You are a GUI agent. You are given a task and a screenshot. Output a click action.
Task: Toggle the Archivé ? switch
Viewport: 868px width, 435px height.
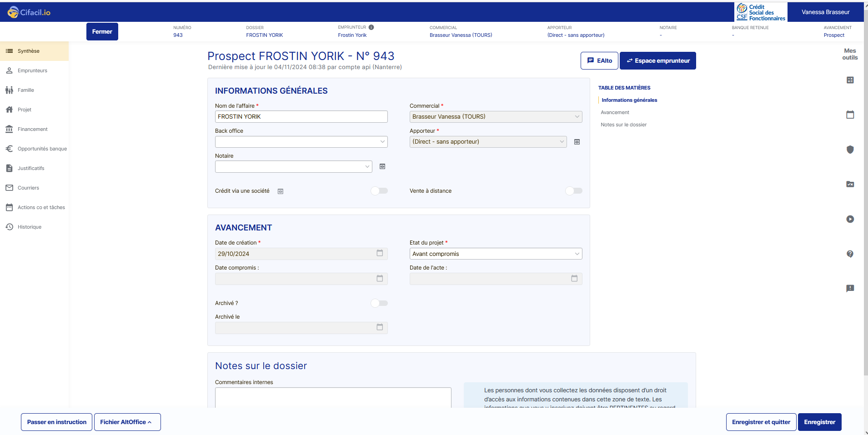pyautogui.click(x=379, y=303)
